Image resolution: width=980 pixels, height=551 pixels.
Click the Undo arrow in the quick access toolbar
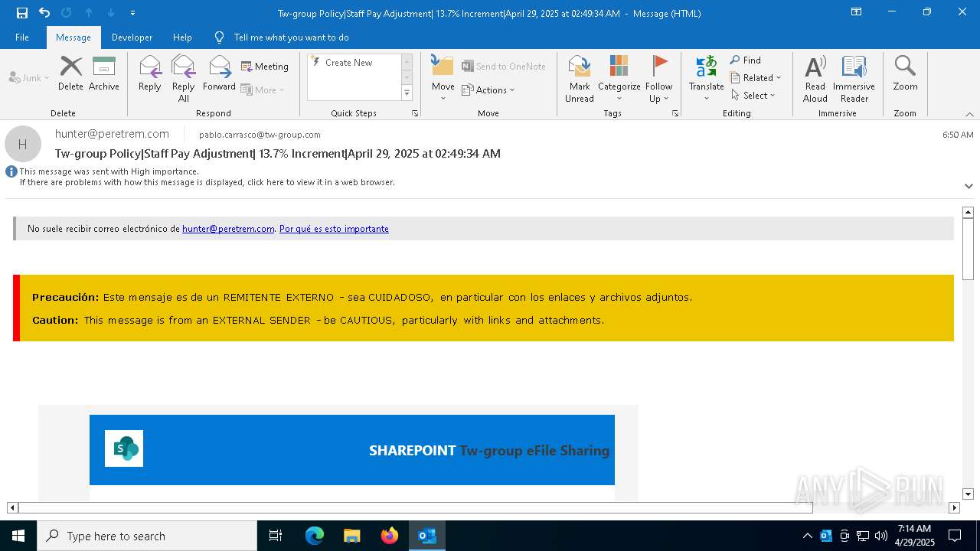click(44, 13)
